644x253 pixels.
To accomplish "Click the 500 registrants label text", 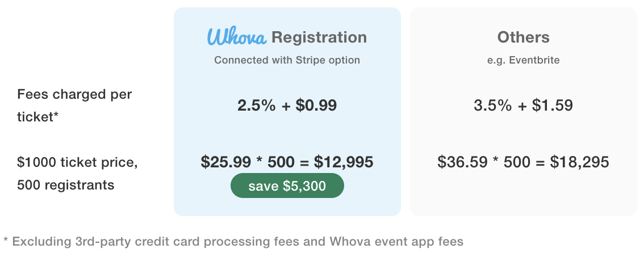I will tap(66, 185).
